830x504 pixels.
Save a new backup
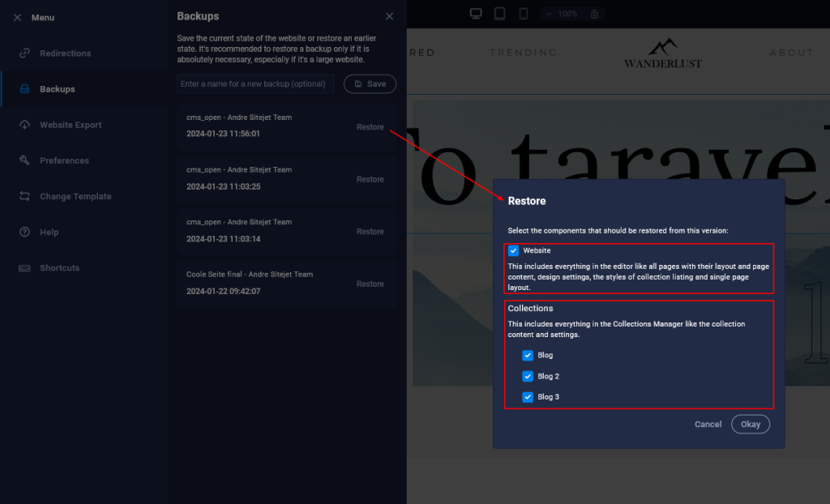(x=370, y=83)
